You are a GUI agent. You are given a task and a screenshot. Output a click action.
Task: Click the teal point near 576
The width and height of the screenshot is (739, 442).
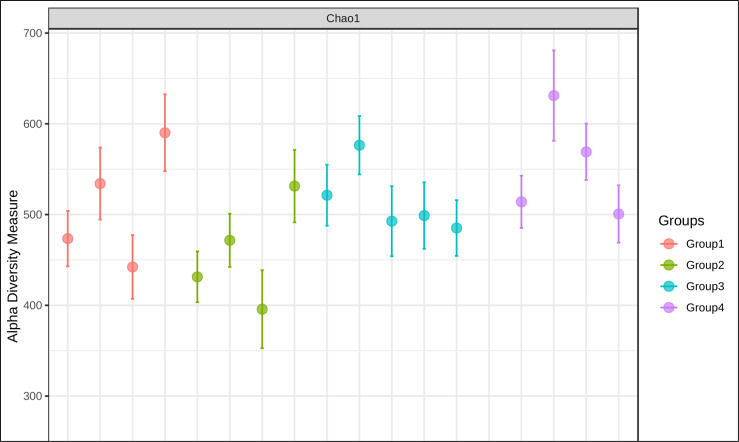coord(359,145)
